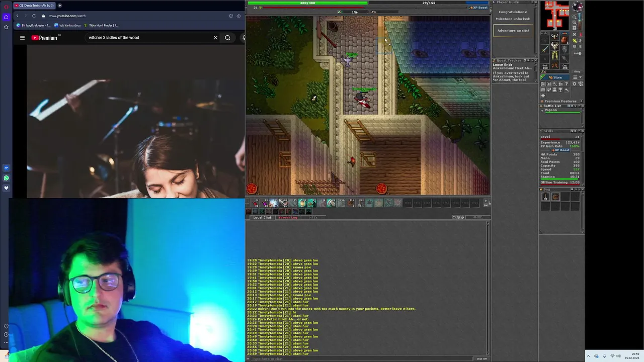Click the Stop button in Tibia
Screen dimensions: 644x362
coord(577,71)
